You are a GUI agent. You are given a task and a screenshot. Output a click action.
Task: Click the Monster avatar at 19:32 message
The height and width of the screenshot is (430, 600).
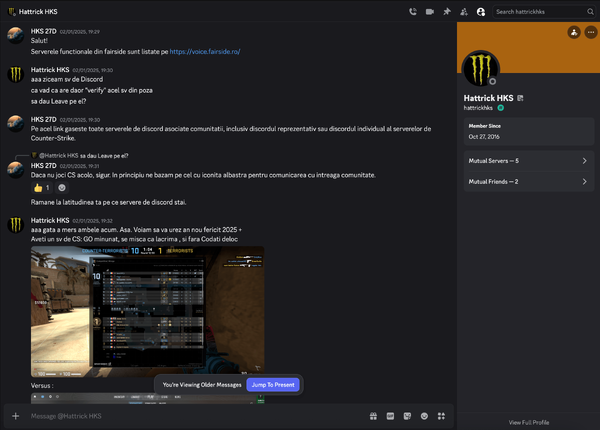tap(16, 225)
